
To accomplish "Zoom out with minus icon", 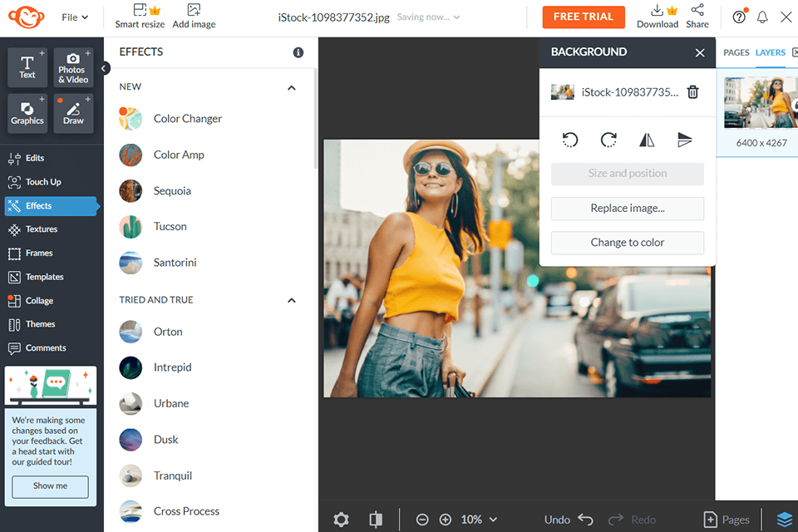I will coord(422,520).
